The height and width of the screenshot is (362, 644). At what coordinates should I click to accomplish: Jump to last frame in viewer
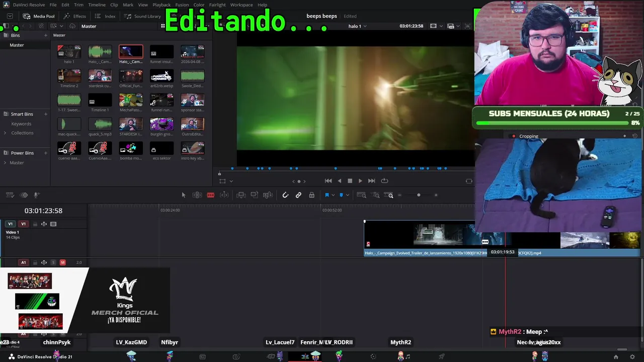pos(371,181)
